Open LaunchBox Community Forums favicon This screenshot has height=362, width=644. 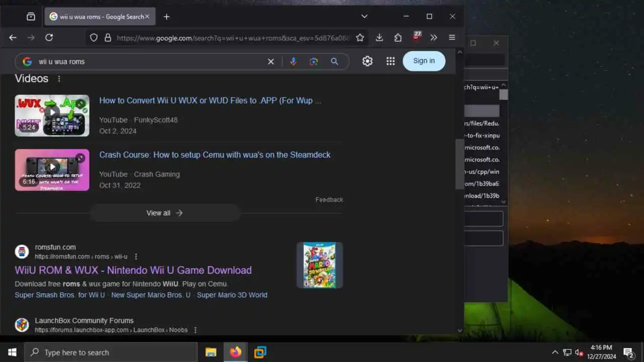click(22, 325)
